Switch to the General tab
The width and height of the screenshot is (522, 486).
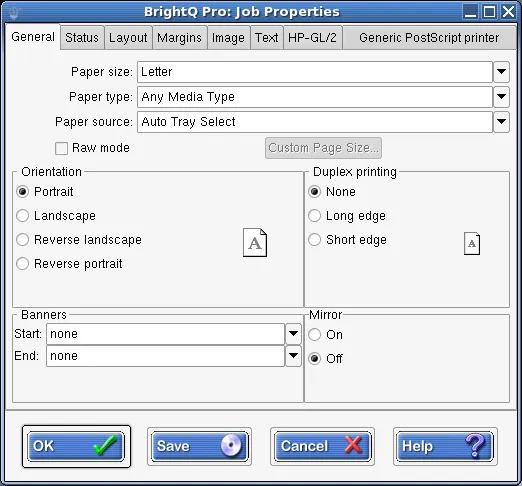click(x=33, y=37)
